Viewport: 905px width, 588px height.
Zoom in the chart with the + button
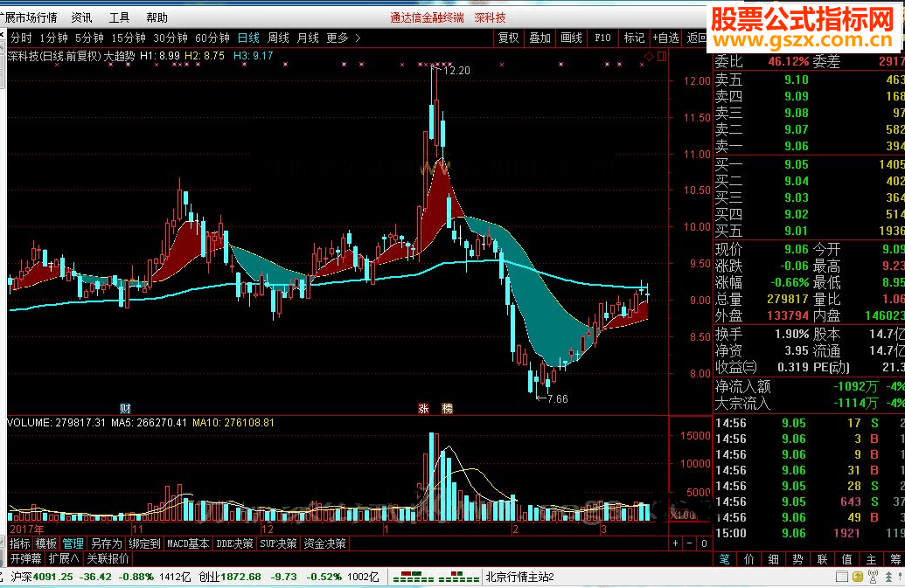(x=675, y=543)
